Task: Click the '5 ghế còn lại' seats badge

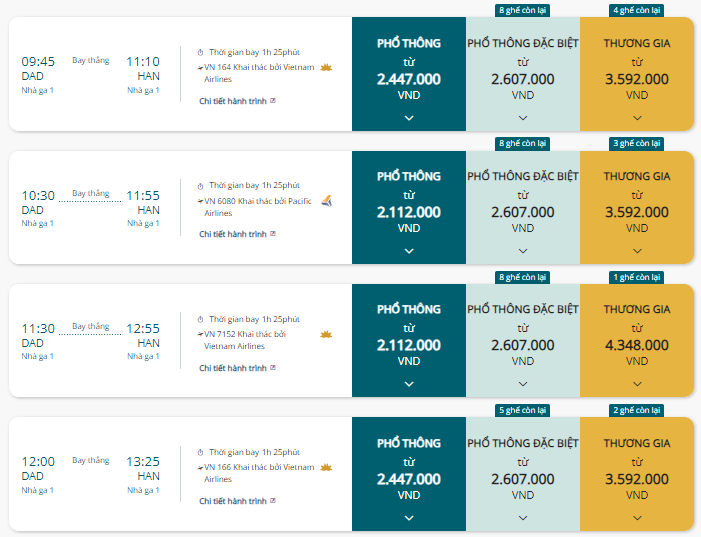Action: coord(522,410)
